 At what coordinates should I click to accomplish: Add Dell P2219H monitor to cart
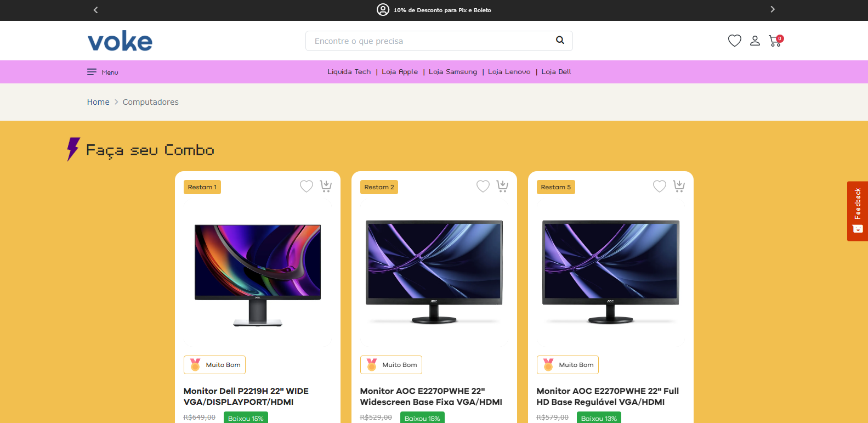click(326, 187)
